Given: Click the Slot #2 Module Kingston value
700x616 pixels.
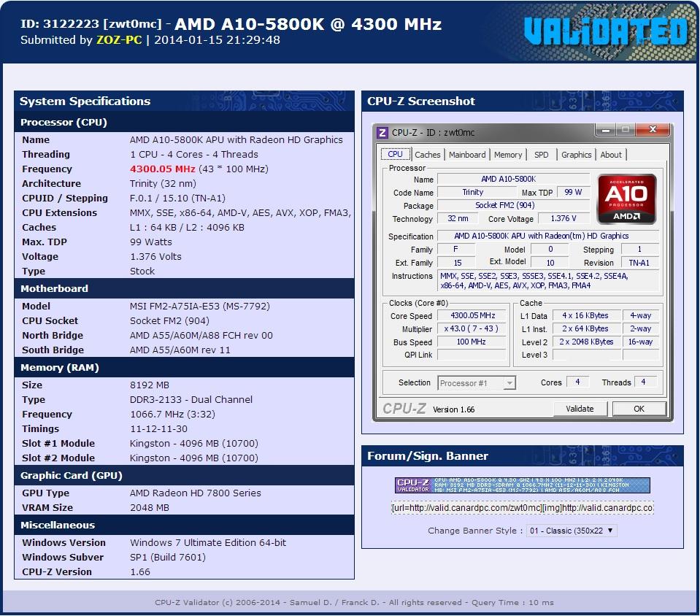Looking at the screenshot, I should pyautogui.click(x=194, y=458).
